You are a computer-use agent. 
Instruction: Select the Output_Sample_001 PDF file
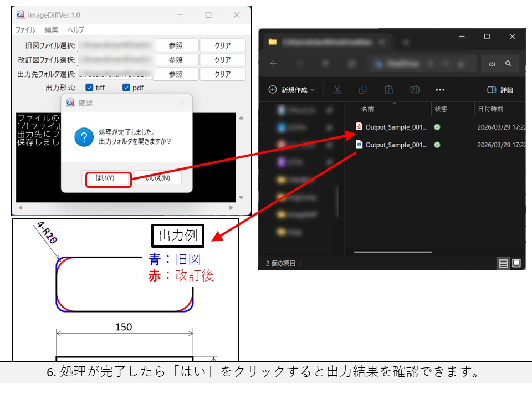pos(396,127)
